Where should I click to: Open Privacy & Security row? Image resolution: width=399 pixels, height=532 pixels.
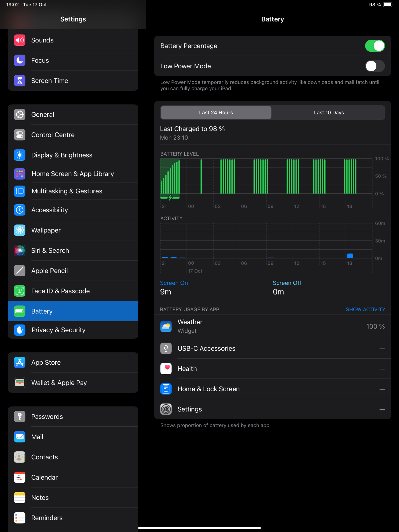pyautogui.click(x=73, y=330)
